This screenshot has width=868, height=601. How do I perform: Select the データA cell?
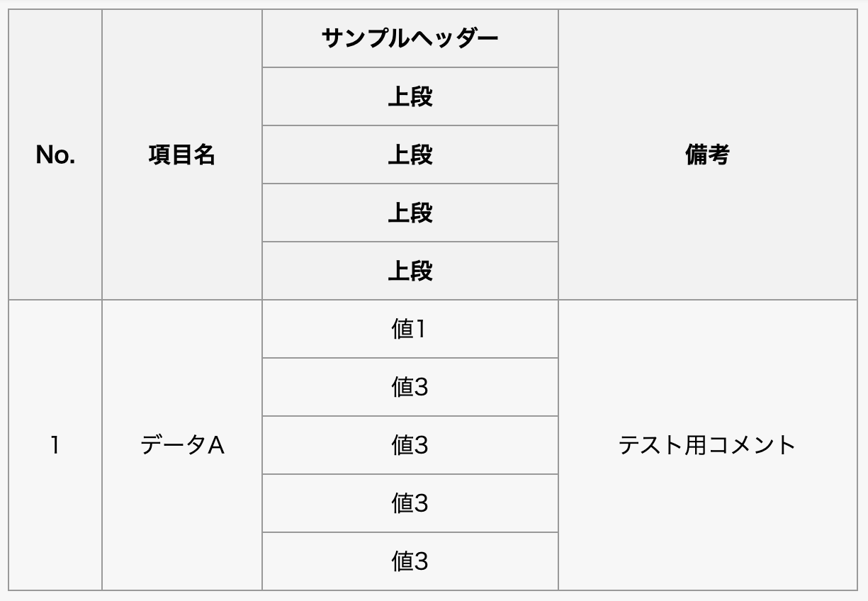coord(182,445)
